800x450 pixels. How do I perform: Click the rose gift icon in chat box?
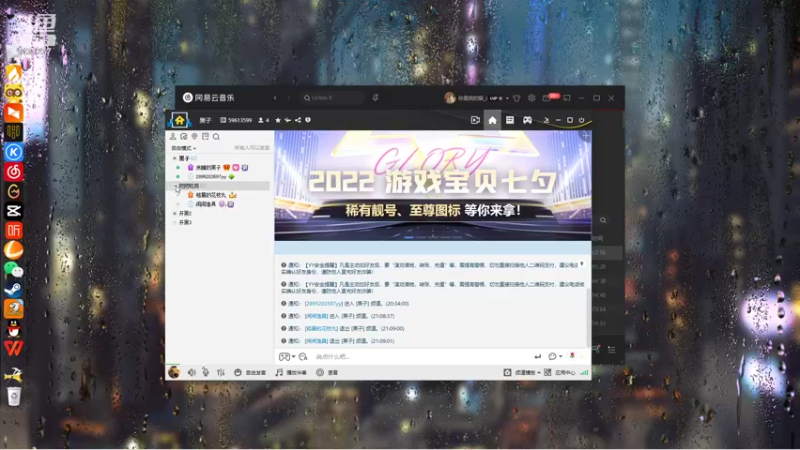pos(572,356)
